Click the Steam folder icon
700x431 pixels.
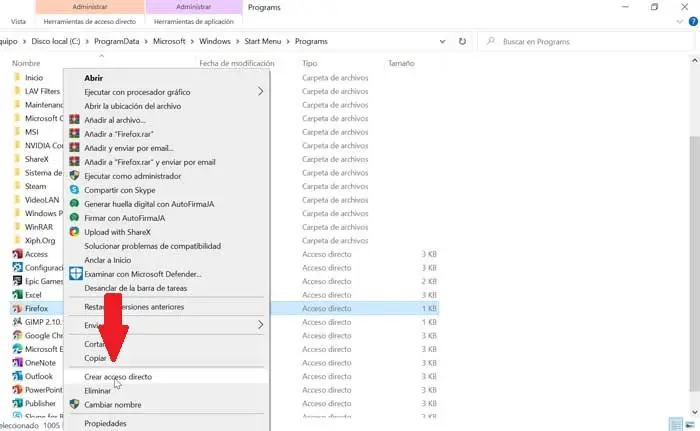pos(17,186)
